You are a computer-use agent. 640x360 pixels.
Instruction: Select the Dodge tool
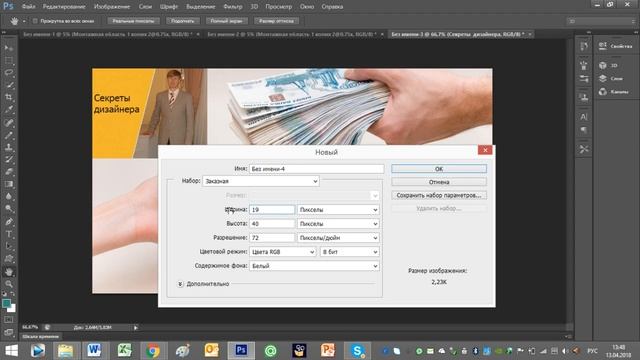click(9, 209)
